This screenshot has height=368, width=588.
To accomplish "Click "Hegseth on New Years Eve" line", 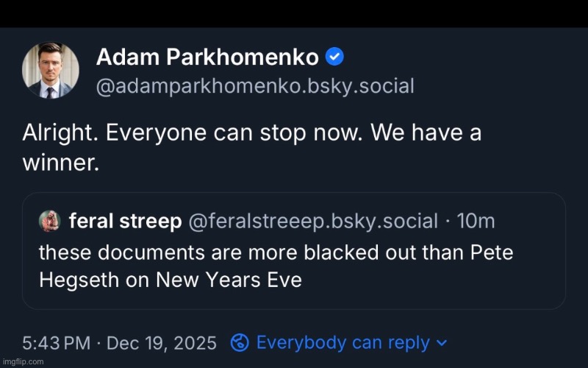I will tap(170, 280).
